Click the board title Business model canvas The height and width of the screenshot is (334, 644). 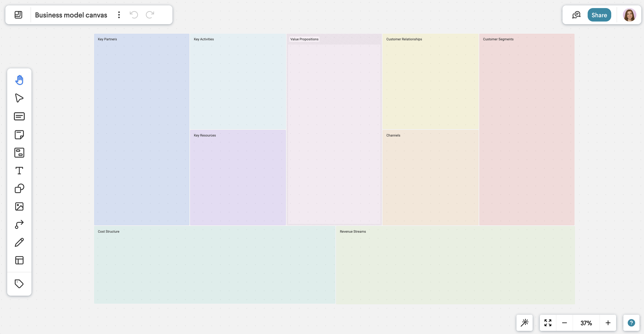[x=71, y=15]
